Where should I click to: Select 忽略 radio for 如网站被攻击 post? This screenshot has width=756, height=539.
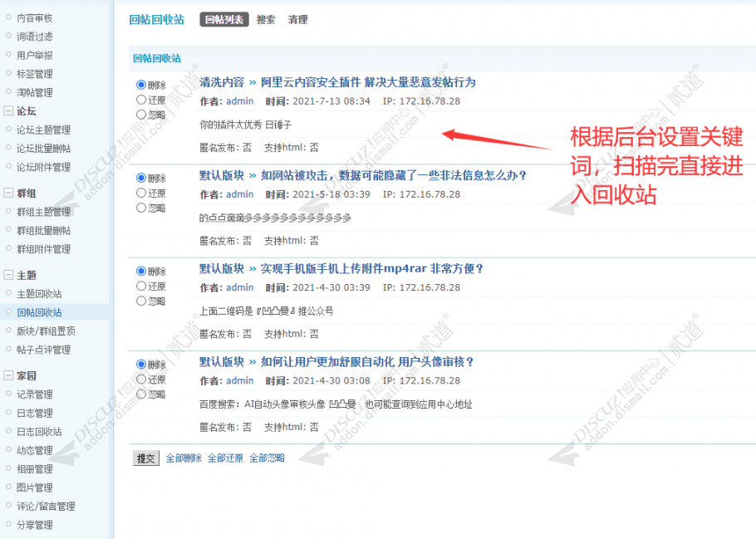click(140, 208)
